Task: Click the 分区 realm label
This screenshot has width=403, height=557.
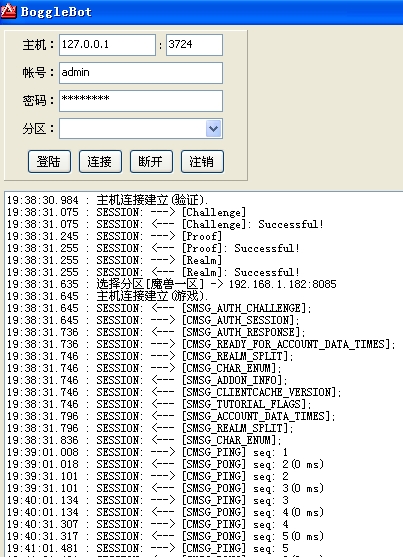Action: pyautogui.click(x=38, y=128)
